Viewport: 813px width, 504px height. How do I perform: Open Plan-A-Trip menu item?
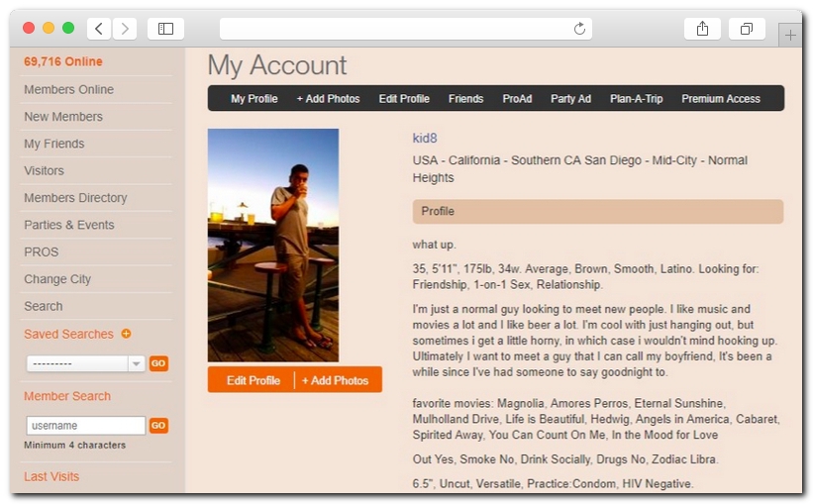[x=636, y=99]
